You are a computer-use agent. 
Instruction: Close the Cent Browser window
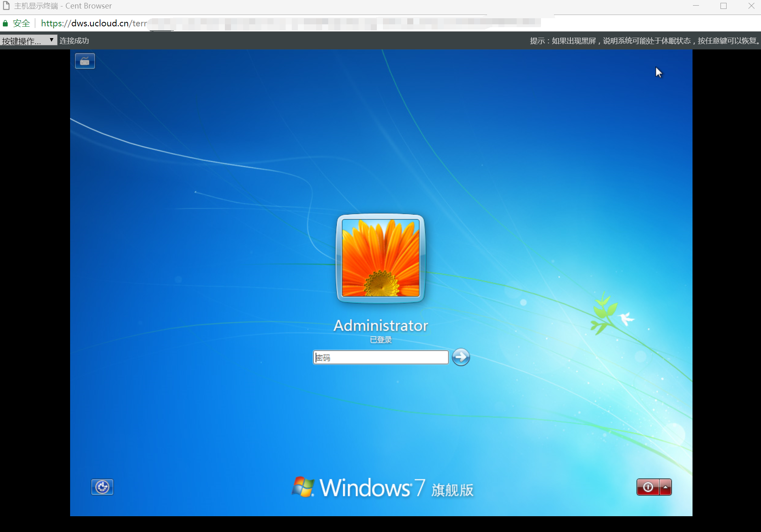pyautogui.click(x=751, y=6)
